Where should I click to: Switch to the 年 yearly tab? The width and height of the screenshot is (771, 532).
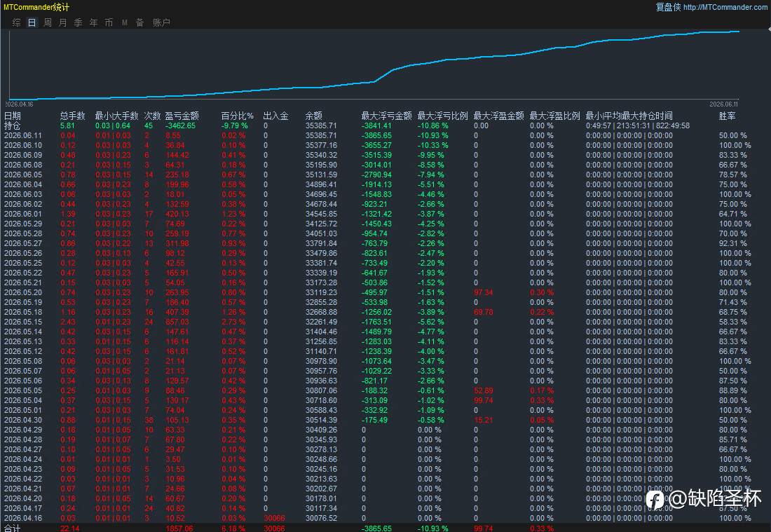click(x=93, y=22)
